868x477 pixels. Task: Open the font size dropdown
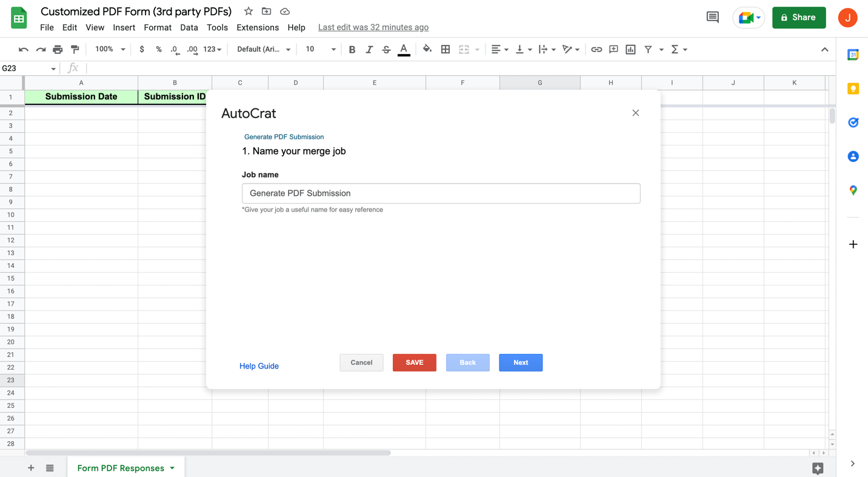(320, 50)
